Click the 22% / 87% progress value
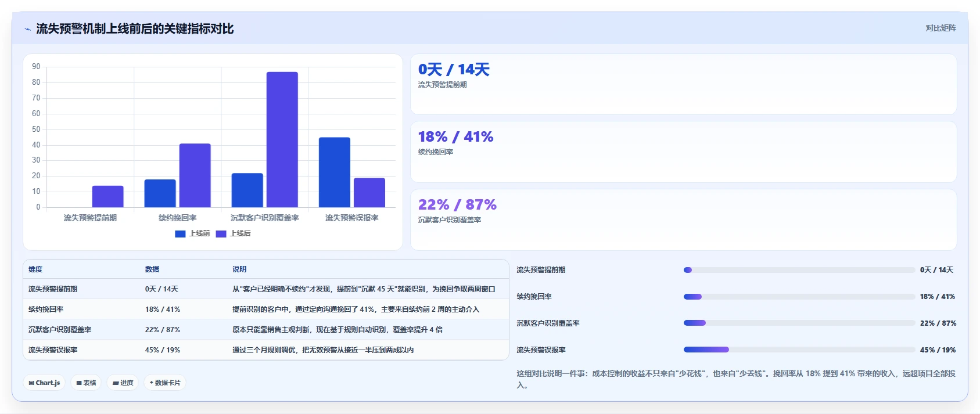This screenshot has width=980, height=414. (x=938, y=323)
